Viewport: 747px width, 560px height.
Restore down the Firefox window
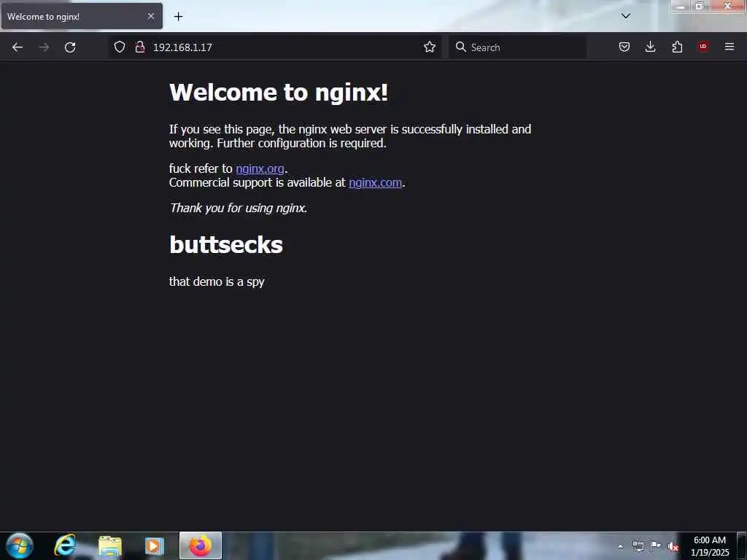point(700,6)
